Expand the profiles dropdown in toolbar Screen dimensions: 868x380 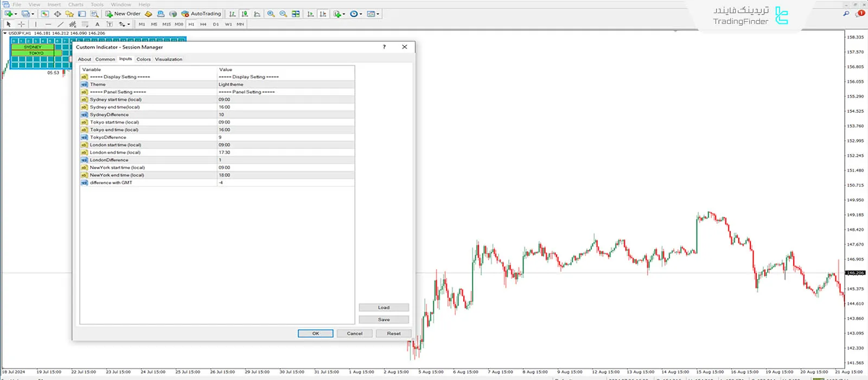[x=33, y=14]
